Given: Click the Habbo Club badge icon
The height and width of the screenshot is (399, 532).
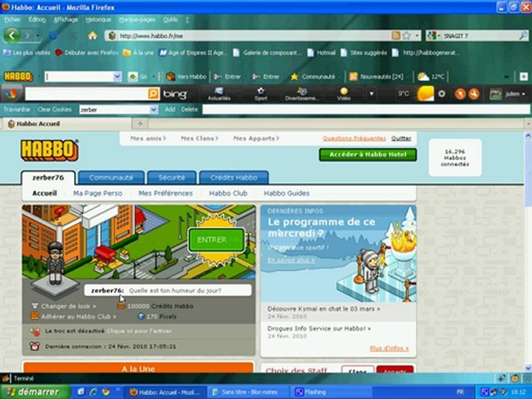Looking at the screenshot, I should (x=34, y=316).
